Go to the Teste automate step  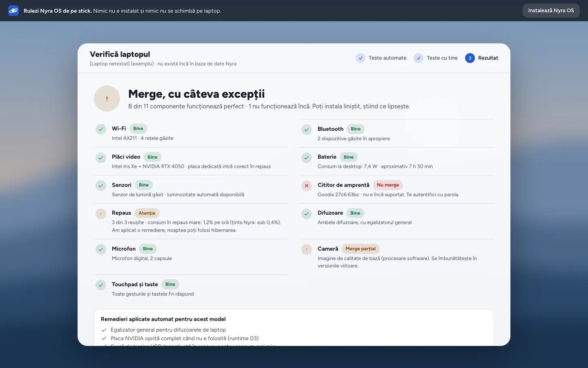coord(381,58)
